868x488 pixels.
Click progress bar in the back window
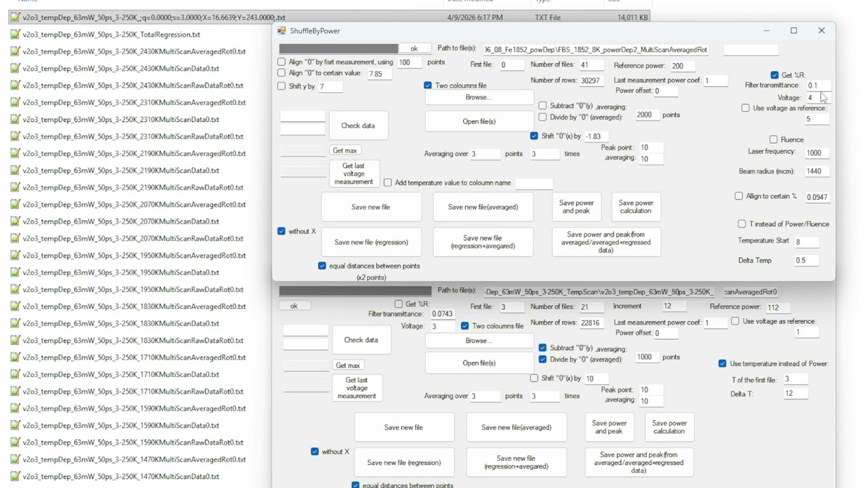click(355, 291)
